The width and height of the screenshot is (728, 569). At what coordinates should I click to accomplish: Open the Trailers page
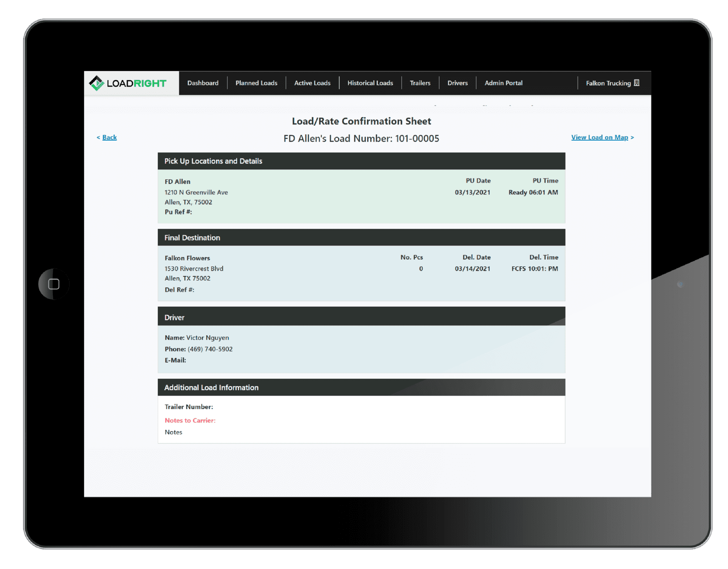[x=420, y=83]
